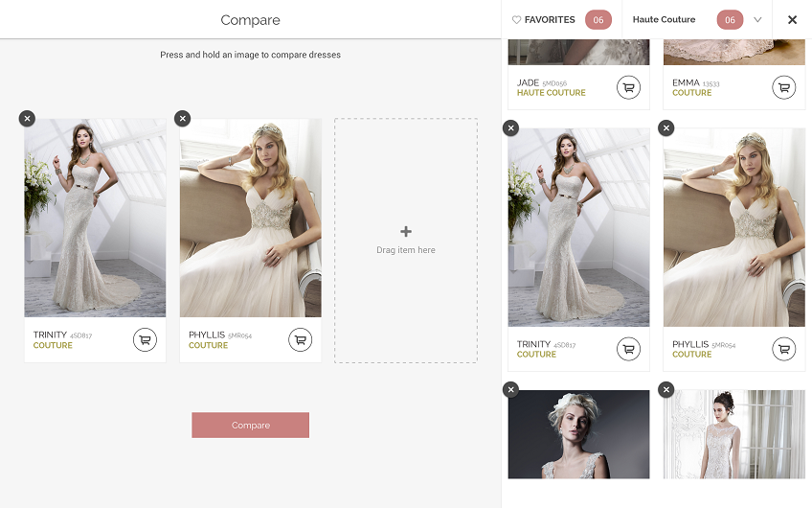
Task: Click PHYLLIS name in favorites panel
Action: click(690, 344)
